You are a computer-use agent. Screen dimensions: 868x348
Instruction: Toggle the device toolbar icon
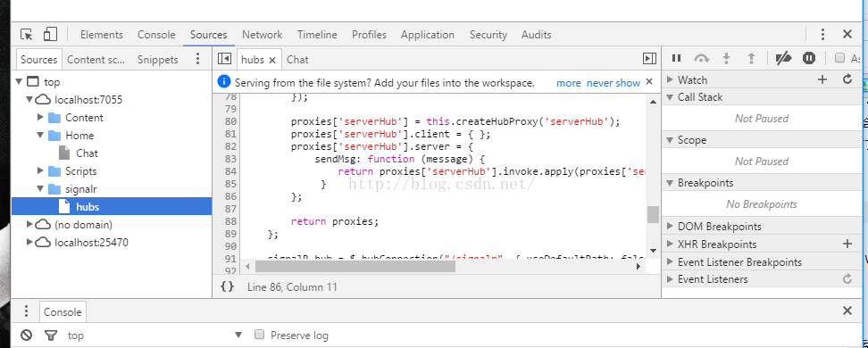pos(50,34)
